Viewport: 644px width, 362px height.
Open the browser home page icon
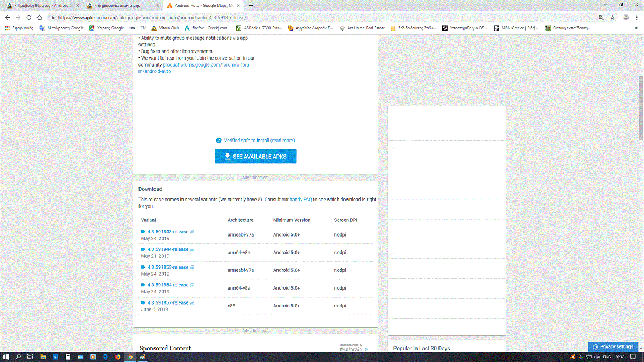[39, 17]
